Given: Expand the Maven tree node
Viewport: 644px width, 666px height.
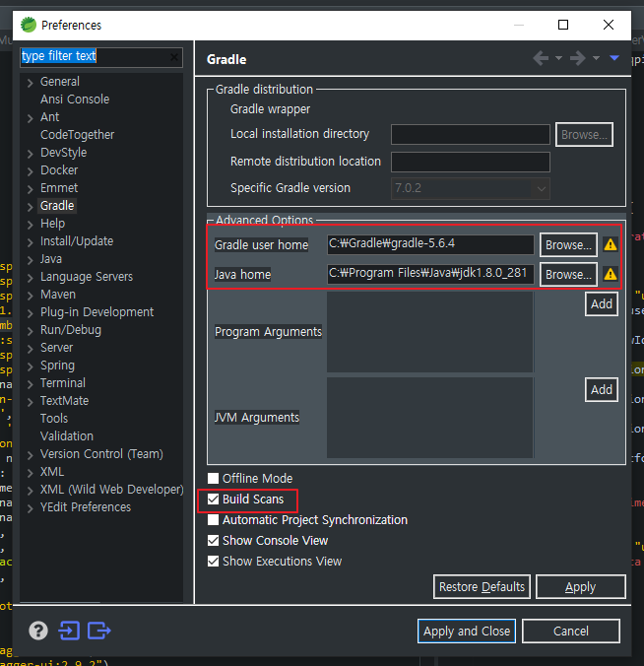Looking at the screenshot, I should pyautogui.click(x=31, y=296).
